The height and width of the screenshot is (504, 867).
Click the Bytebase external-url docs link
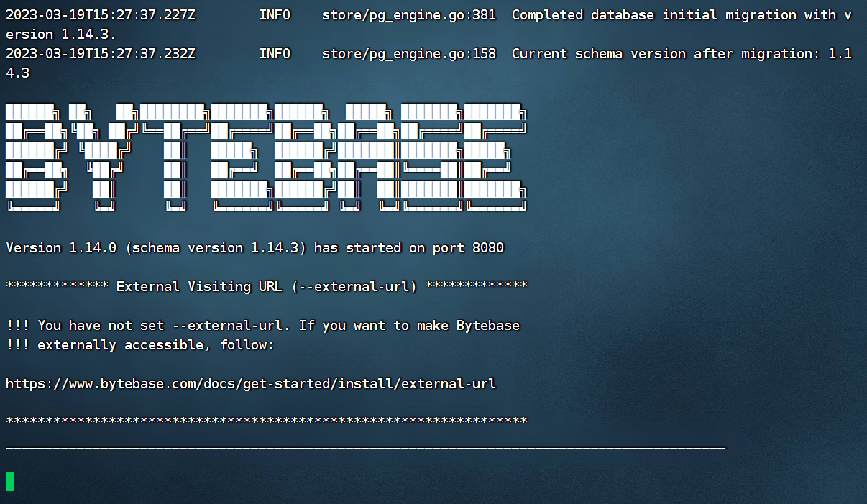tap(251, 383)
